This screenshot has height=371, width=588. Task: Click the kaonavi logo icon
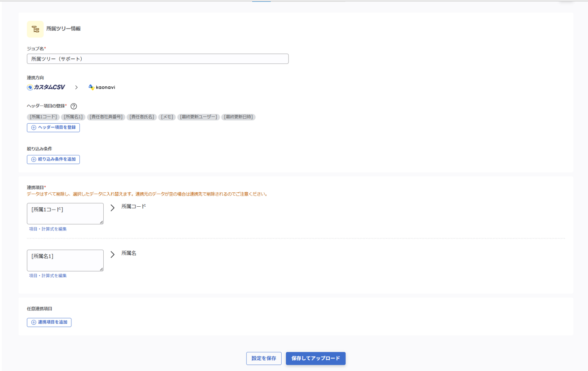(x=91, y=87)
